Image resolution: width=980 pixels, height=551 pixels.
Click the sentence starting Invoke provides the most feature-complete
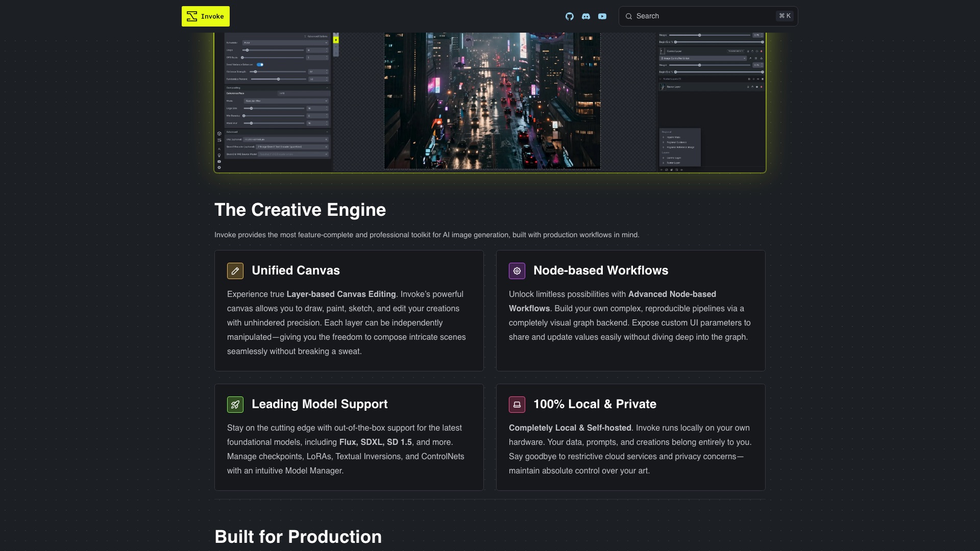point(427,235)
